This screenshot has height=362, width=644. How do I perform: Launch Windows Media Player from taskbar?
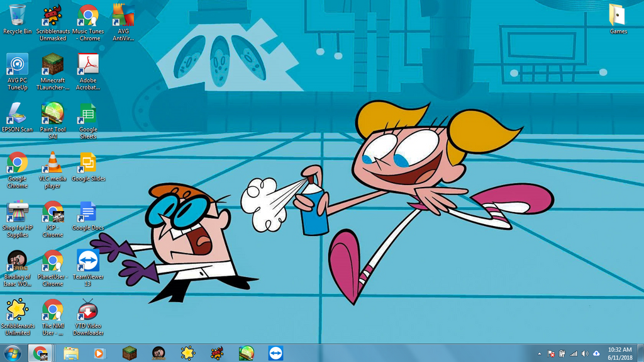99,353
